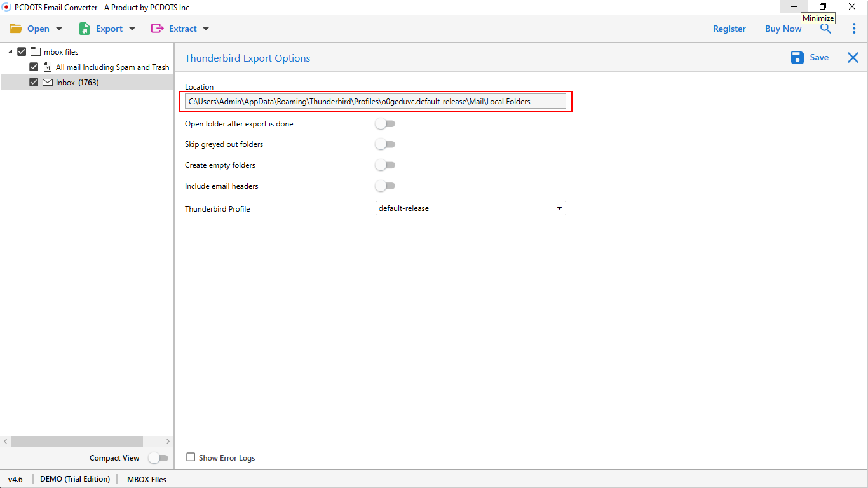Click the Location path input field
The width and height of the screenshot is (868, 488).
click(376, 101)
